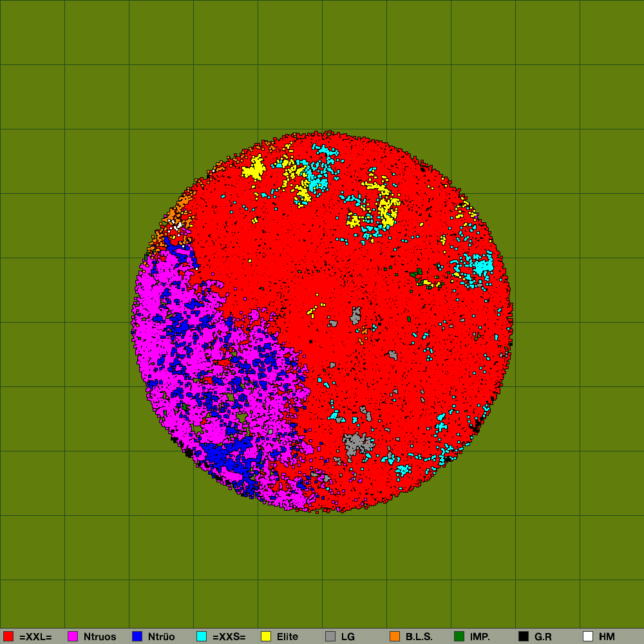Click the black G.R legend swatch
Viewport: 644px width, 644px height.
point(524,636)
